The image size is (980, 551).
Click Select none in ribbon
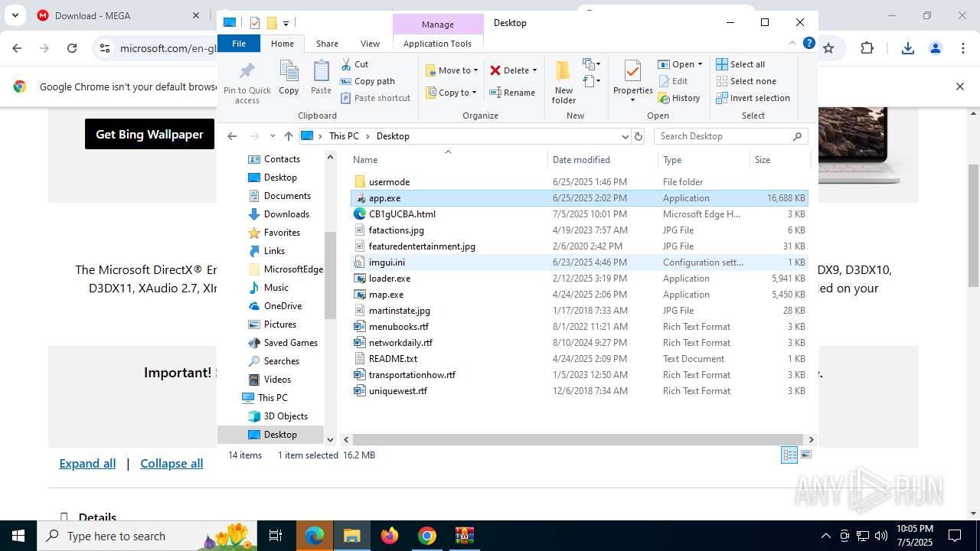pos(746,81)
